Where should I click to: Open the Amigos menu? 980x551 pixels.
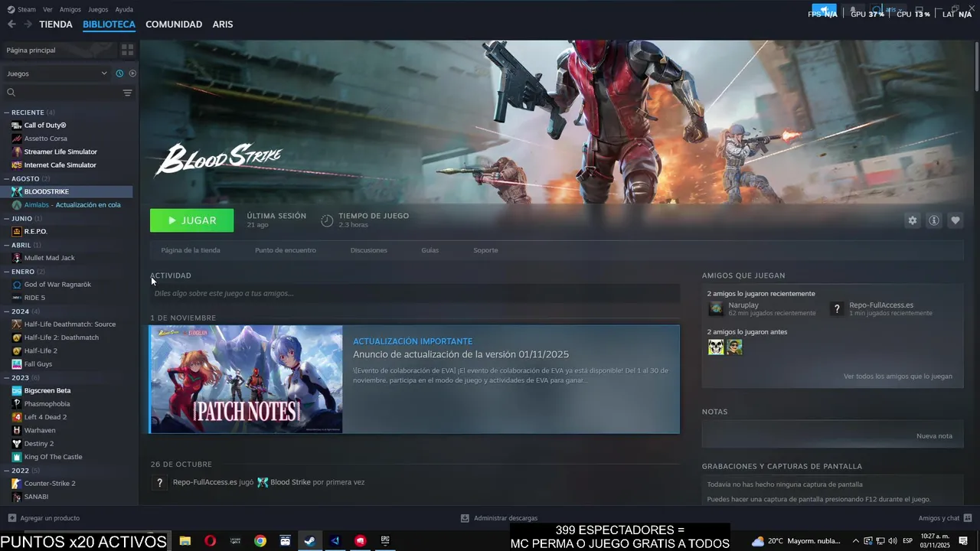pos(70,9)
